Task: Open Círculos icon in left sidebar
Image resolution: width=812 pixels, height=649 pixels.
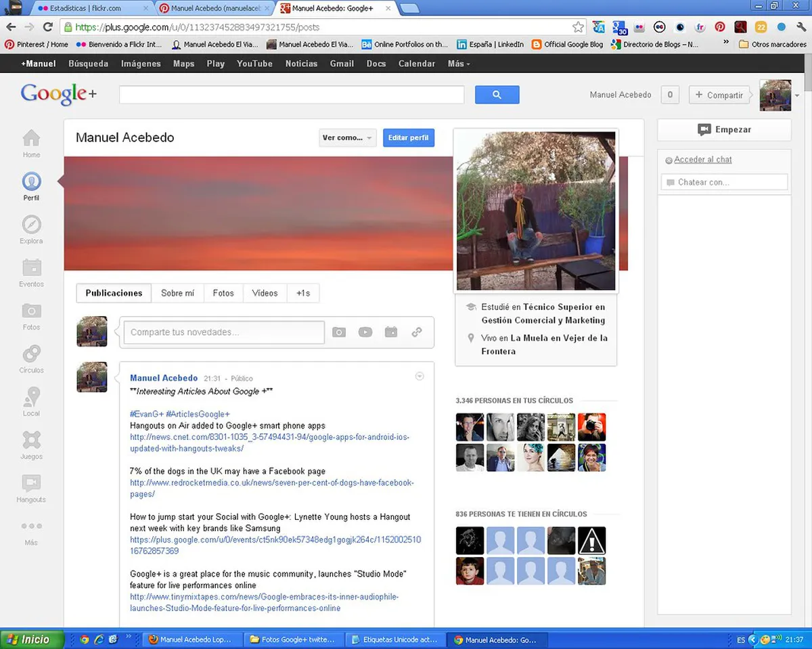Action: point(31,354)
